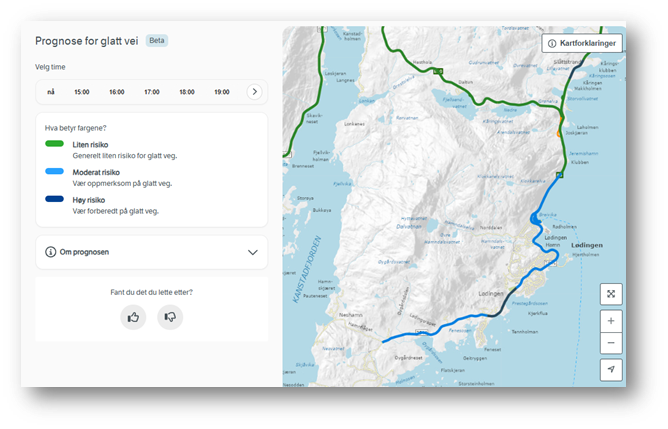Toggle fullscreen map view

pyautogui.click(x=611, y=294)
